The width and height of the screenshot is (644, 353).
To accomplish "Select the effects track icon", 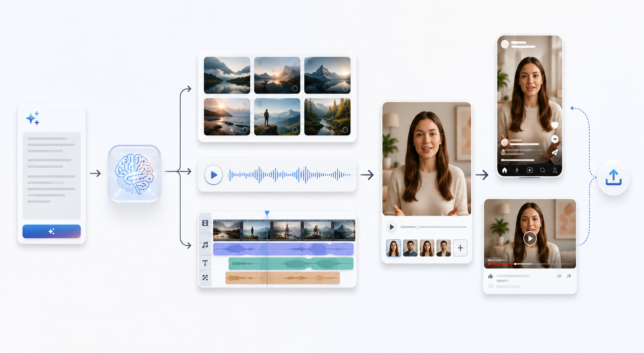I will [x=205, y=278].
